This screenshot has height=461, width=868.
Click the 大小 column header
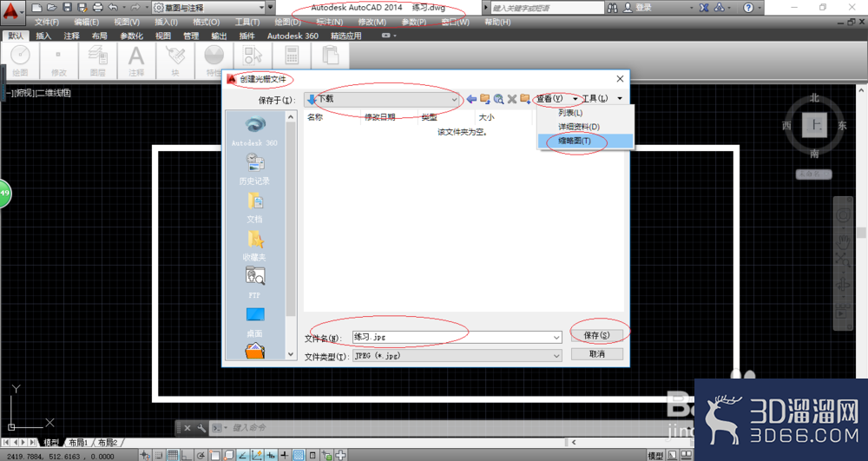click(503, 117)
